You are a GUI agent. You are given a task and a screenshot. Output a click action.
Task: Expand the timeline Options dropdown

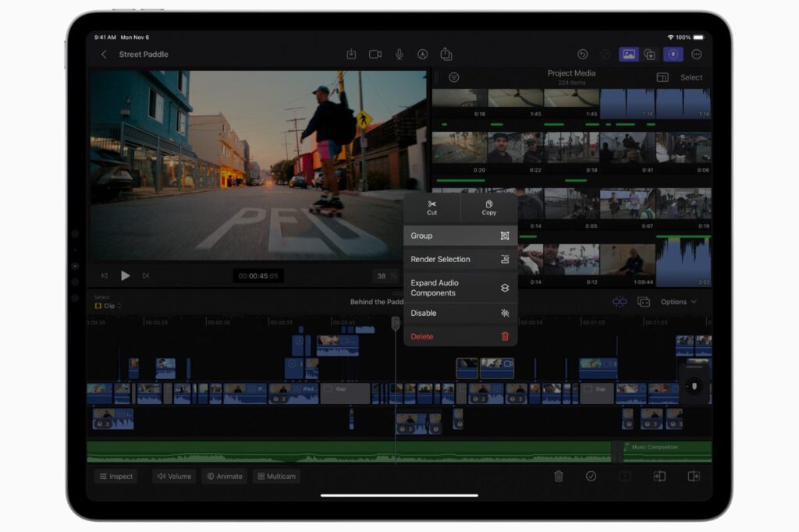pyautogui.click(x=678, y=302)
